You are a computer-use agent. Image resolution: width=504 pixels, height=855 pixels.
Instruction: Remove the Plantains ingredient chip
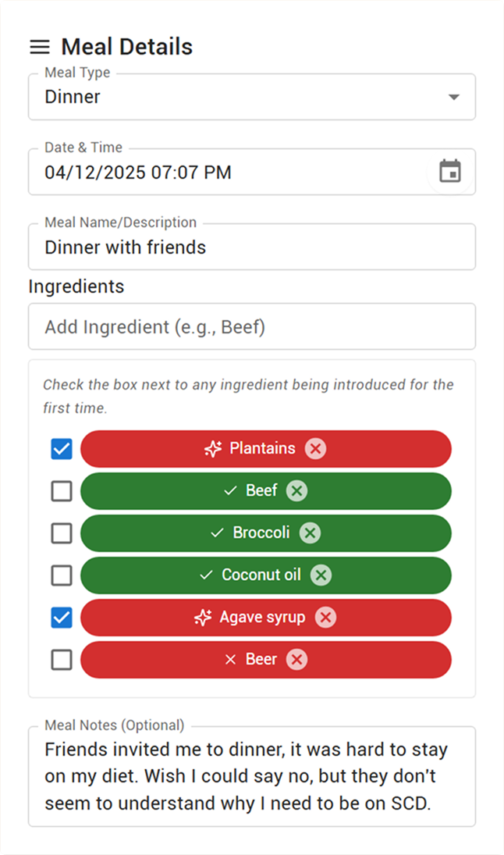[315, 449]
